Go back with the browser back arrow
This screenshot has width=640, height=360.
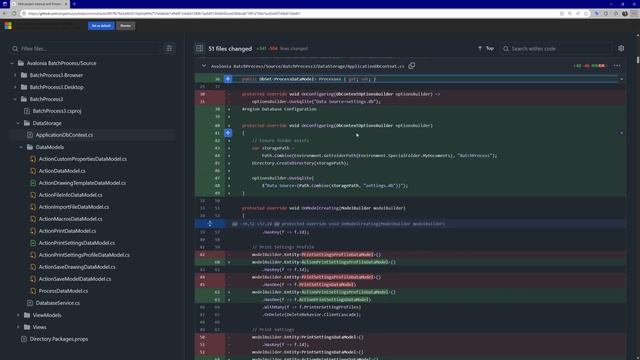point(4,13)
